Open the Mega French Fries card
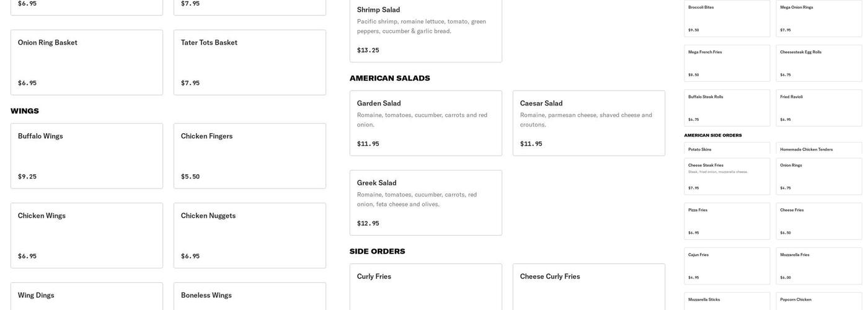The width and height of the screenshot is (868, 310). click(x=727, y=63)
